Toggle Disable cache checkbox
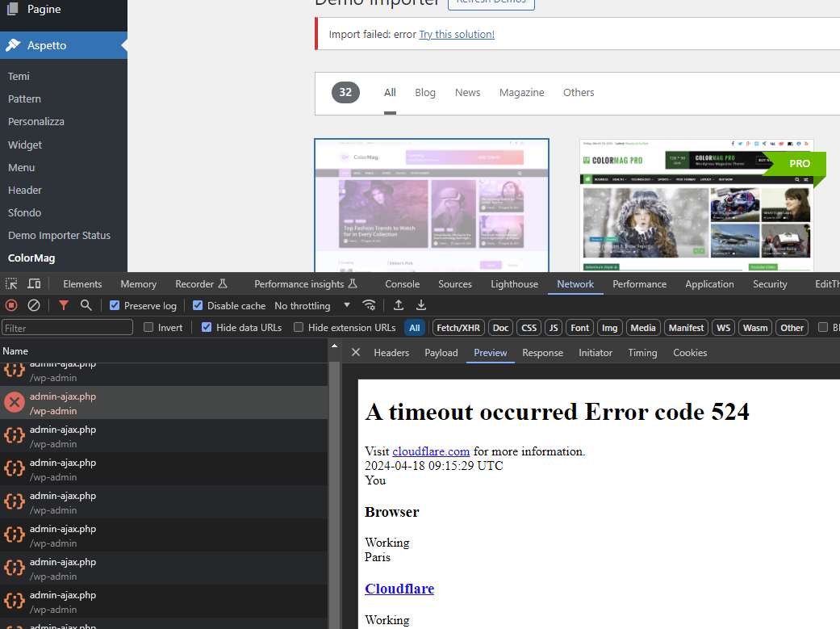 198,306
